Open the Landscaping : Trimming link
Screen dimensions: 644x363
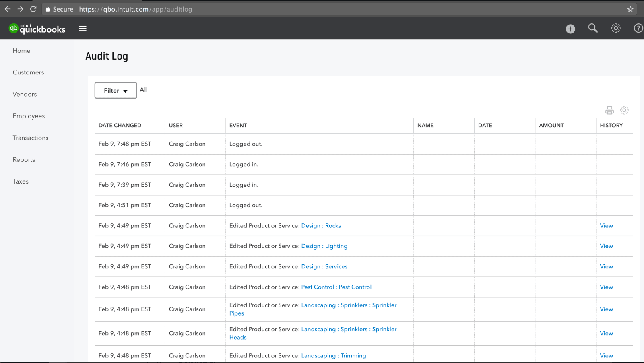[x=333, y=356]
